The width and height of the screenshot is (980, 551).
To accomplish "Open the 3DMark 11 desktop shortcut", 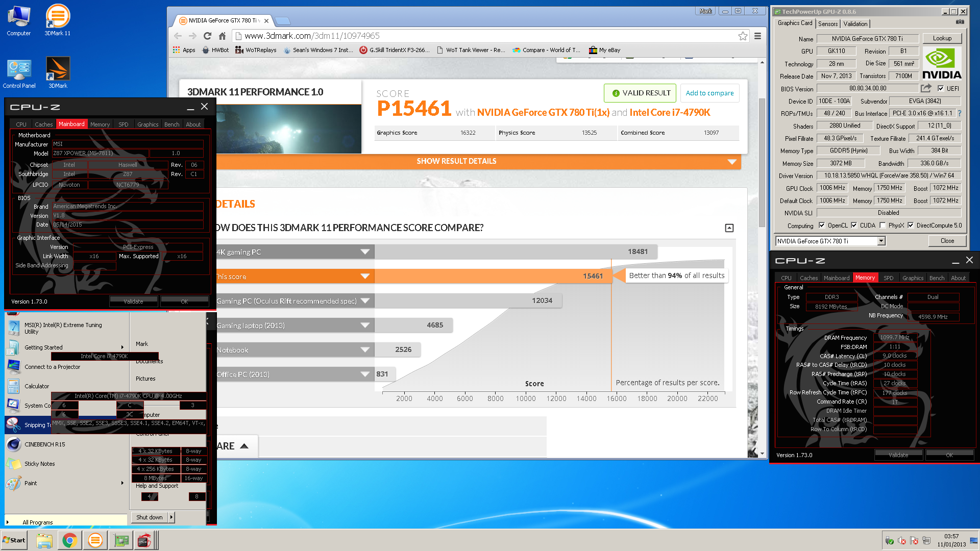I will coord(58,20).
